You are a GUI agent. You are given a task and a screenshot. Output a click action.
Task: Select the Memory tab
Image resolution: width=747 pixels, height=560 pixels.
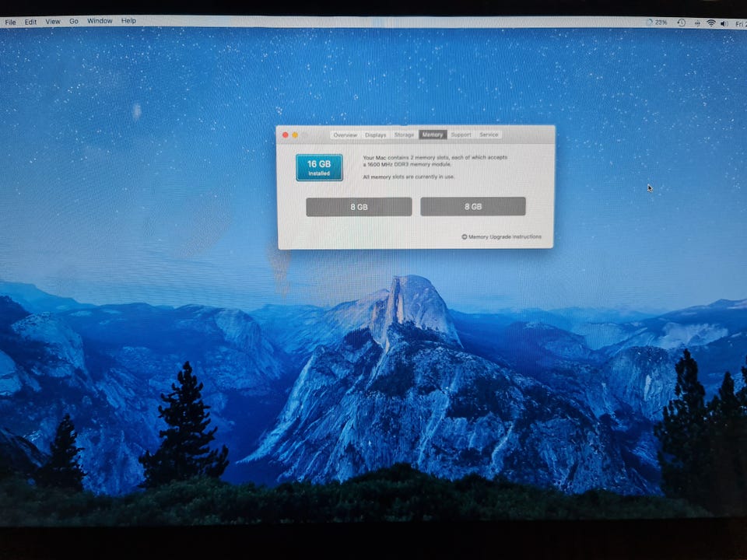pos(433,135)
